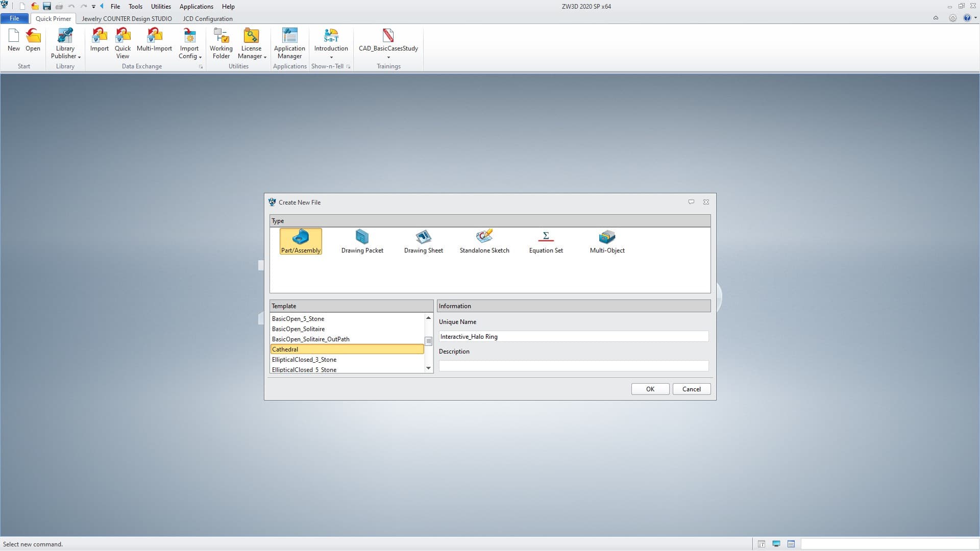Open Import Config tool
The height and width of the screenshot is (551, 980).
(x=189, y=43)
